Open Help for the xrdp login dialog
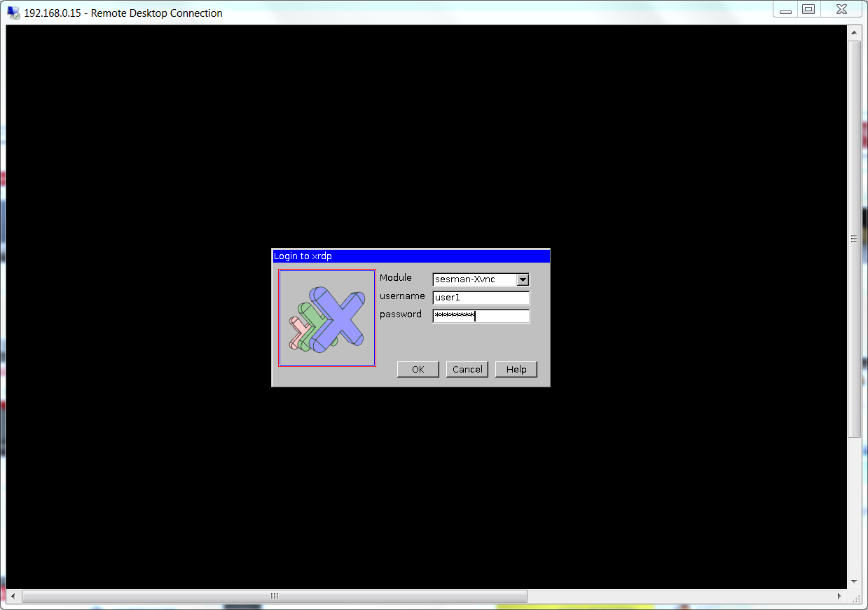 516,369
